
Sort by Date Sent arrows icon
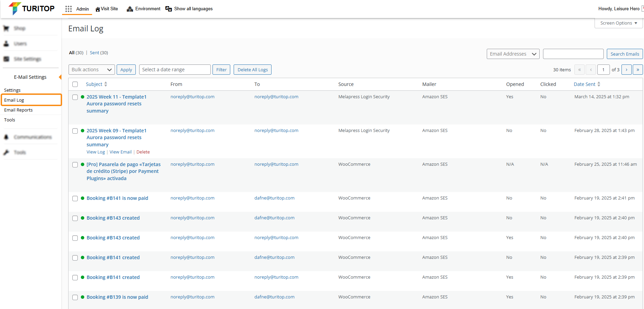[x=599, y=84]
